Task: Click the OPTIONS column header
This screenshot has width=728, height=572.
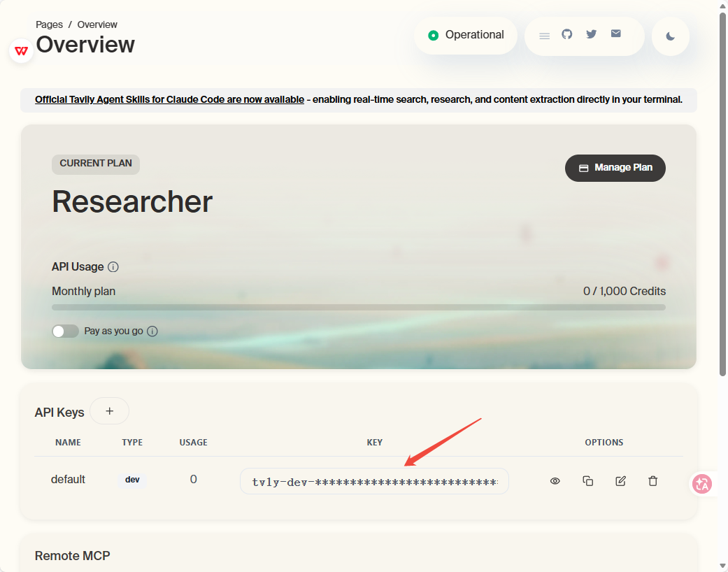Action: [x=604, y=443]
